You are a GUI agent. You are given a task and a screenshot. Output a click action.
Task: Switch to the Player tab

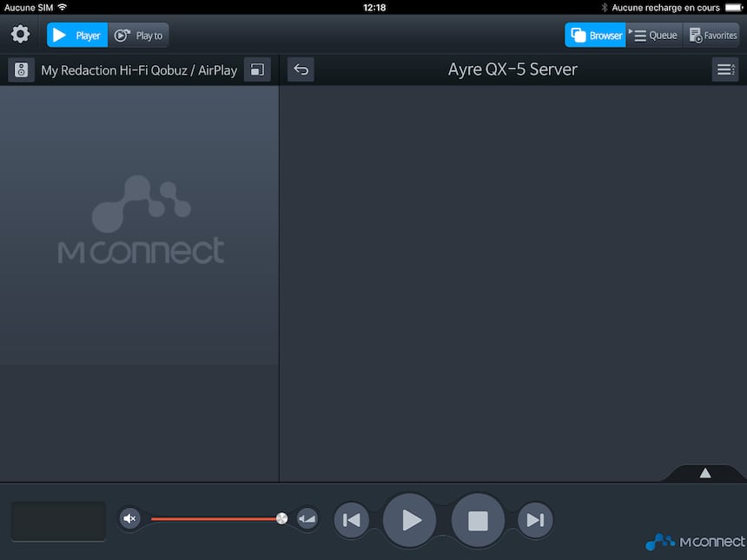77,36
